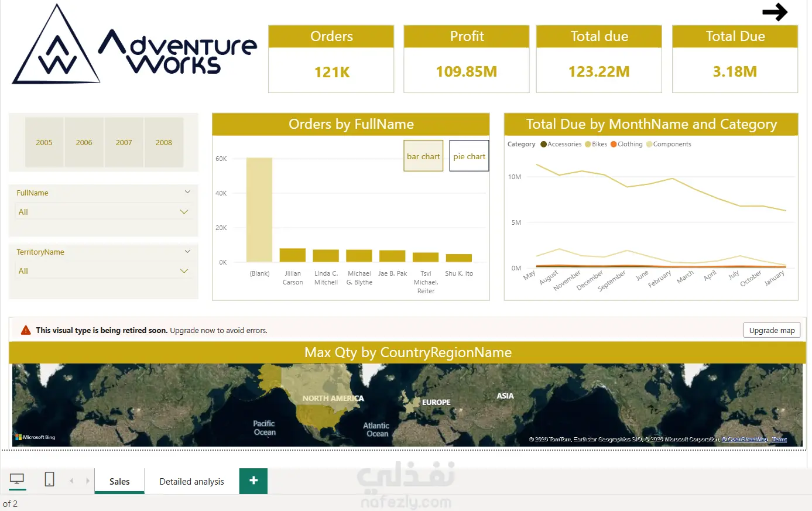This screenshot has width=812, height=511.
Task: Click the Total due value 123.22M
Action: [599, 71]
